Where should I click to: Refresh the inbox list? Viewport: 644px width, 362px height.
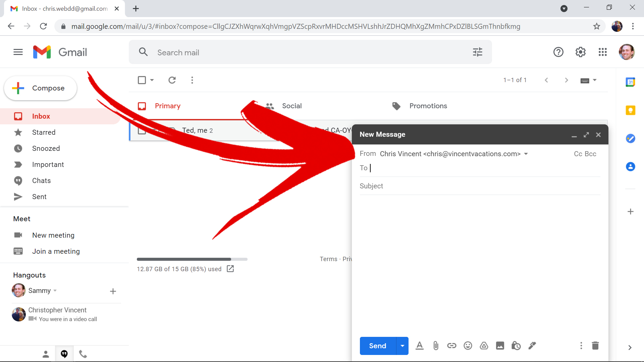pos(172,80)
